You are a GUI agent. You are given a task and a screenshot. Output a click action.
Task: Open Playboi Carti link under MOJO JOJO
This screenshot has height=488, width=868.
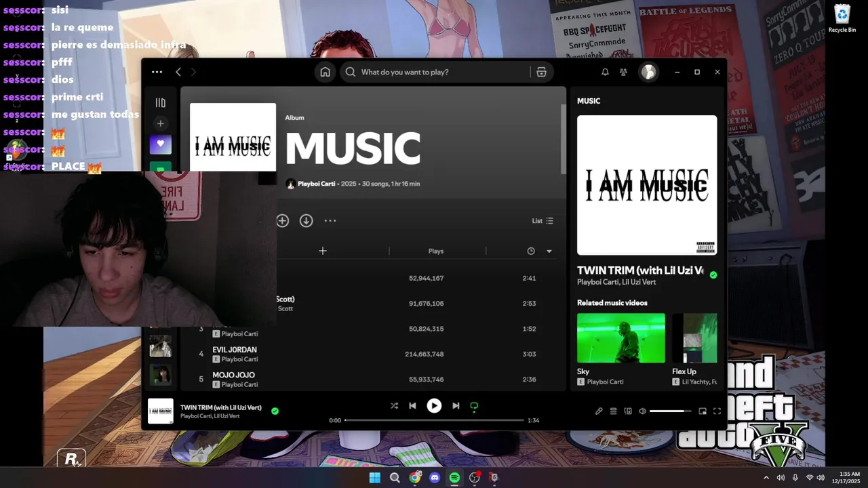tap(239, 384)
